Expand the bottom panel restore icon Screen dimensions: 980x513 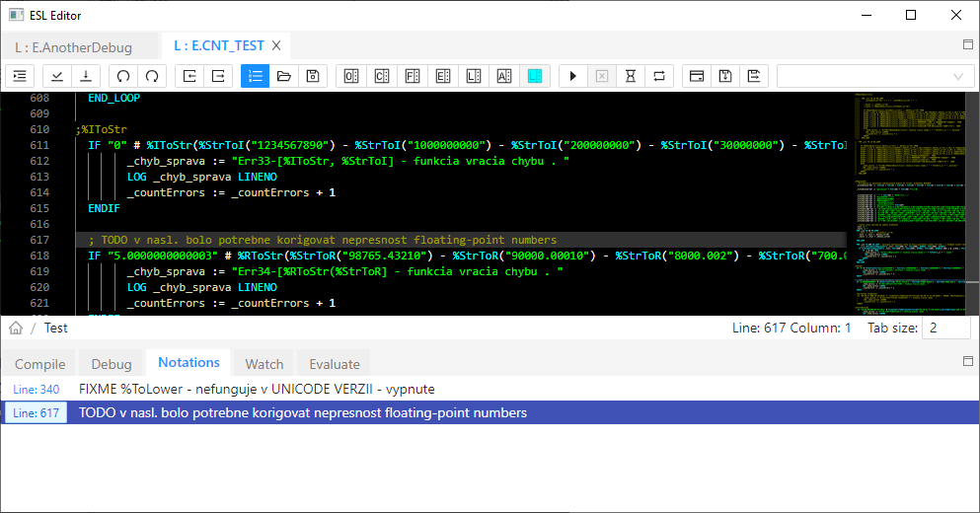tap(967, 362)
